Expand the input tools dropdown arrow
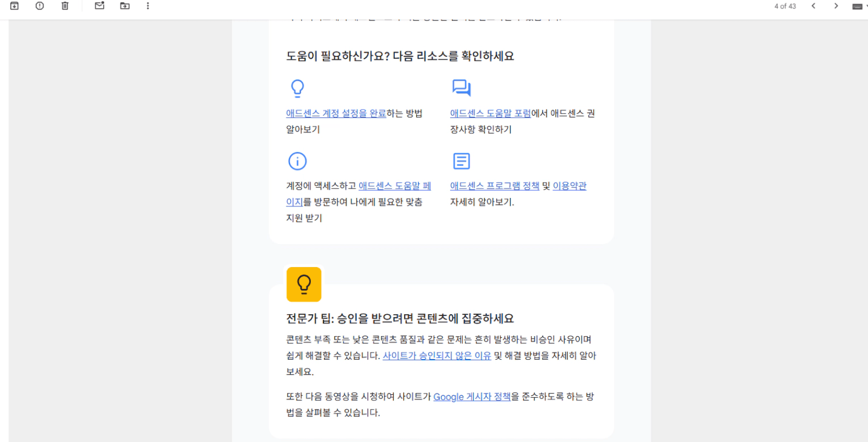Image resolution: width=868 pixels, height=442 pixels. coord(866,7)
